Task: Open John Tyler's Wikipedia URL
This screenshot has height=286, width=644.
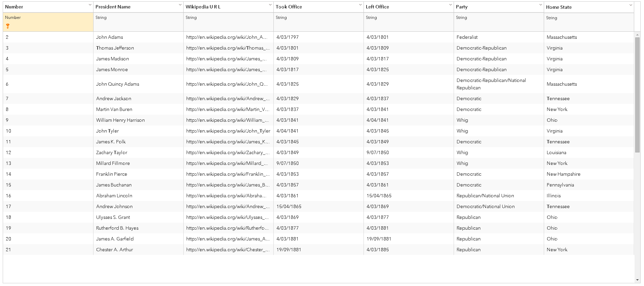Action: click(x=228, y=131)
